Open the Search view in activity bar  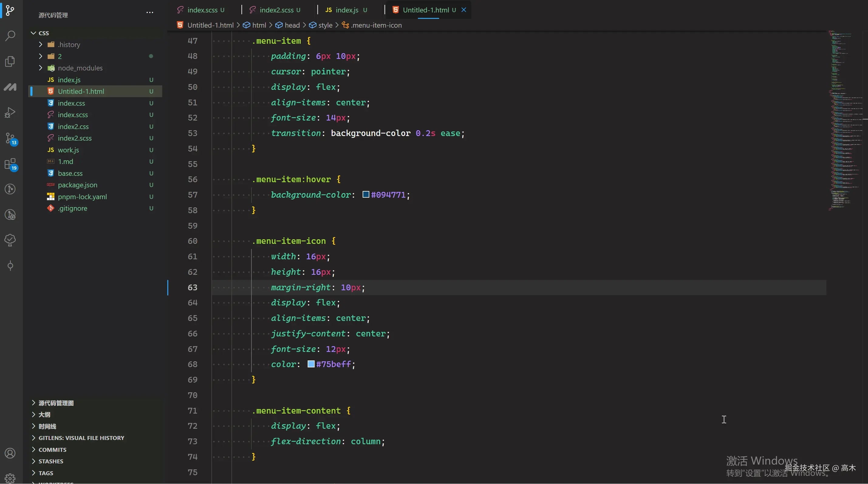pyautogui.click(x=10, y=35)
